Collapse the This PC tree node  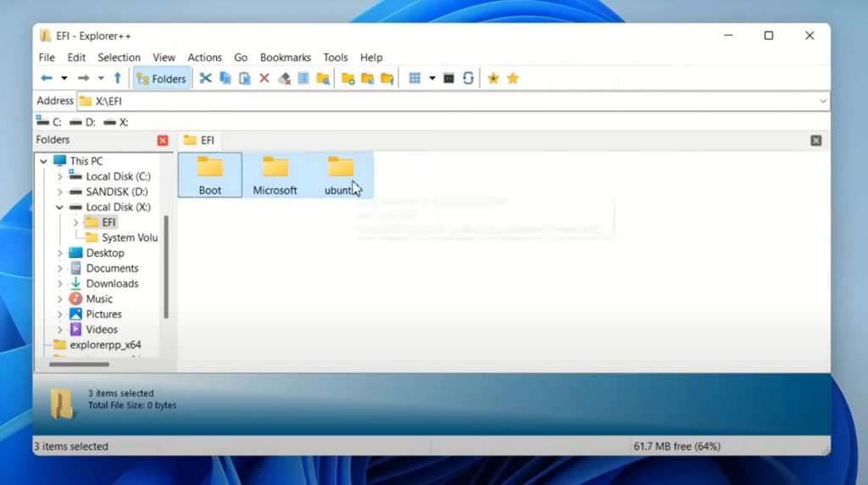[44, 161]
